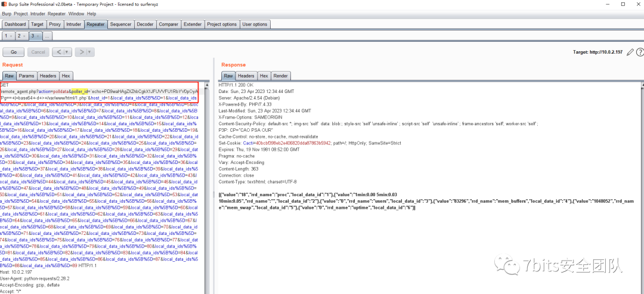Switch to the Proxy tab

pos(55,24)
